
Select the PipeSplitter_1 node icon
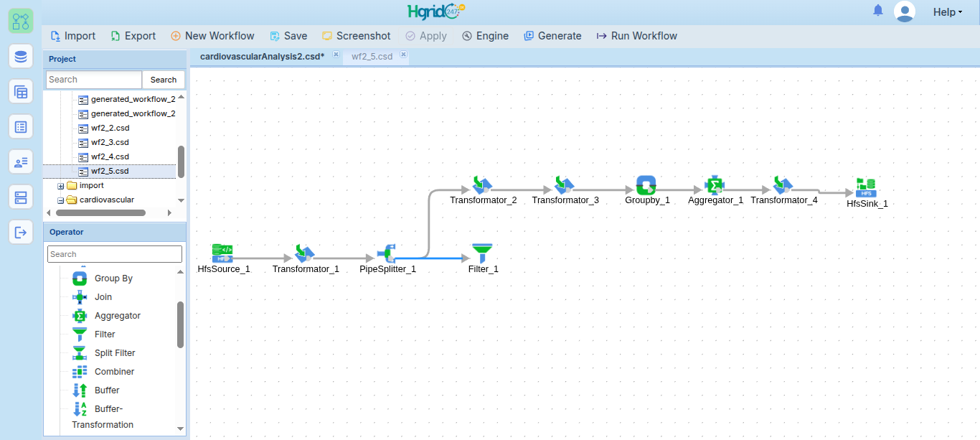387,253
